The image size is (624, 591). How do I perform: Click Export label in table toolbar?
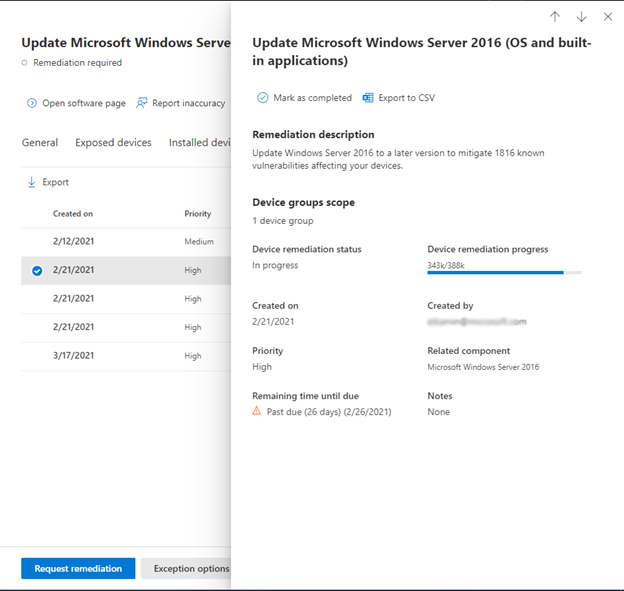point(55,182)
